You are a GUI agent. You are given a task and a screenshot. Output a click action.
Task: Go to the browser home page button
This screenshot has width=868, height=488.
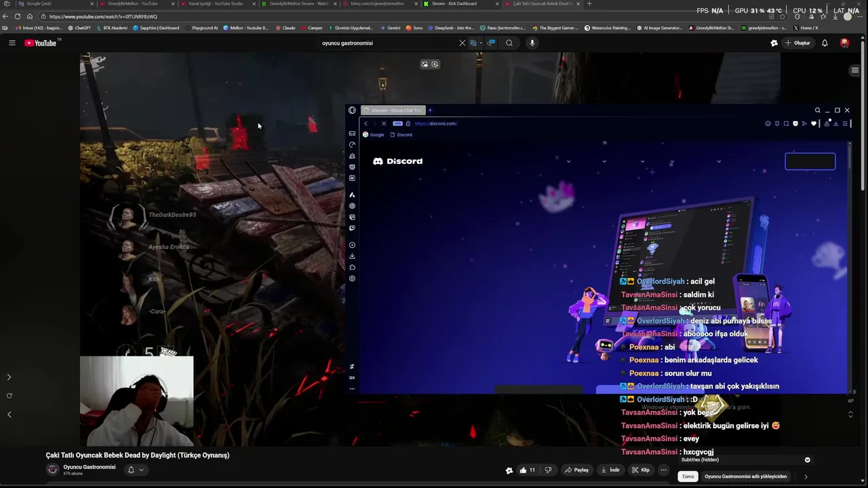pyautogui.click(x=29, y=16)
